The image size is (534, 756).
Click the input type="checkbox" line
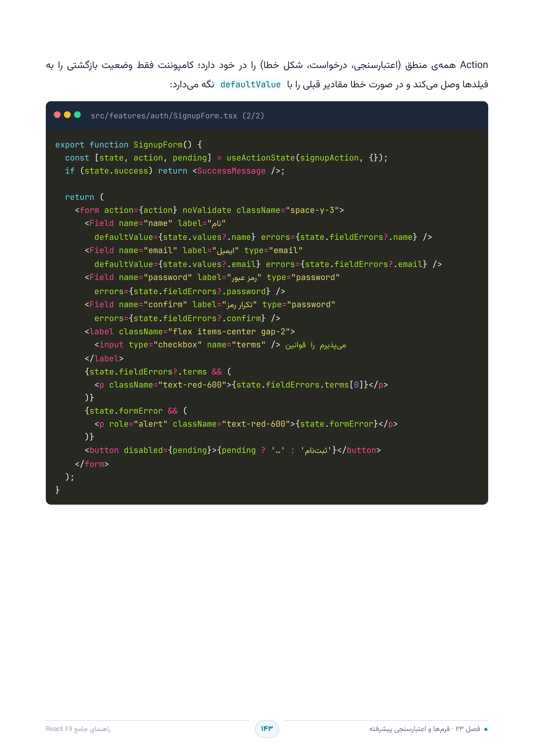tap(220, 345)
